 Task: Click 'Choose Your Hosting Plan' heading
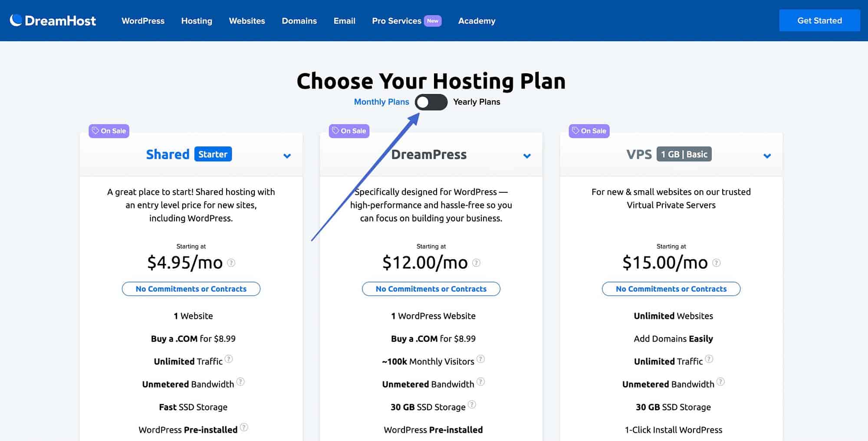[x=431, y=81]
